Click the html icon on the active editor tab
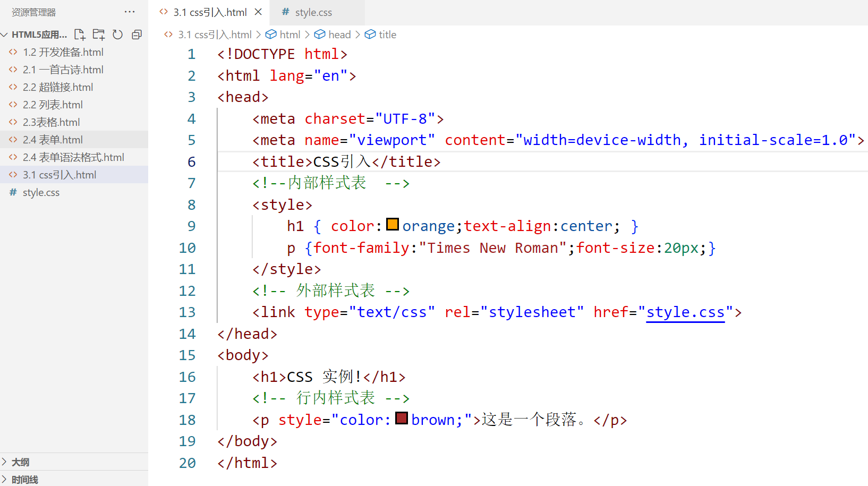This screenshot has height=486, width=868. pyautogui.click(x=164, y=12)
